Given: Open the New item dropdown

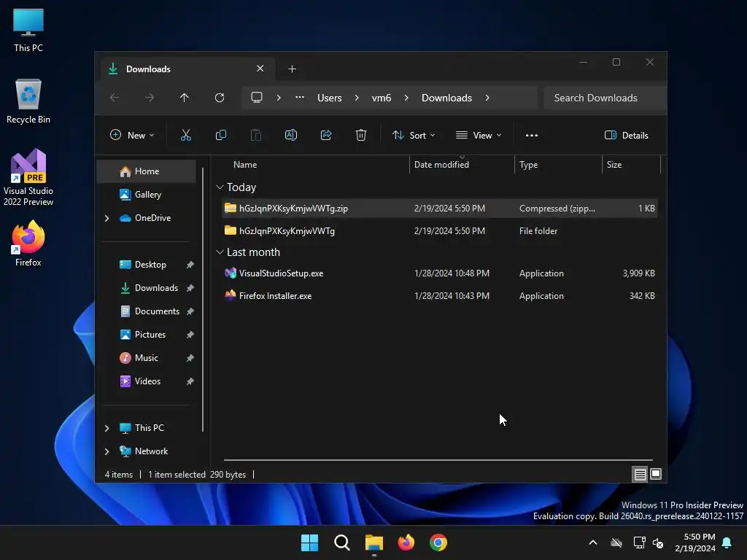Looking at the screenshot, I should tap(132, 135).
